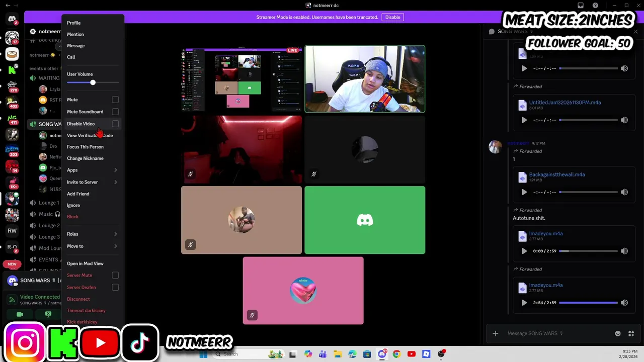Open the Windows Start menu
This screenshot has width=644, height=362.
[x=203, y=354]
